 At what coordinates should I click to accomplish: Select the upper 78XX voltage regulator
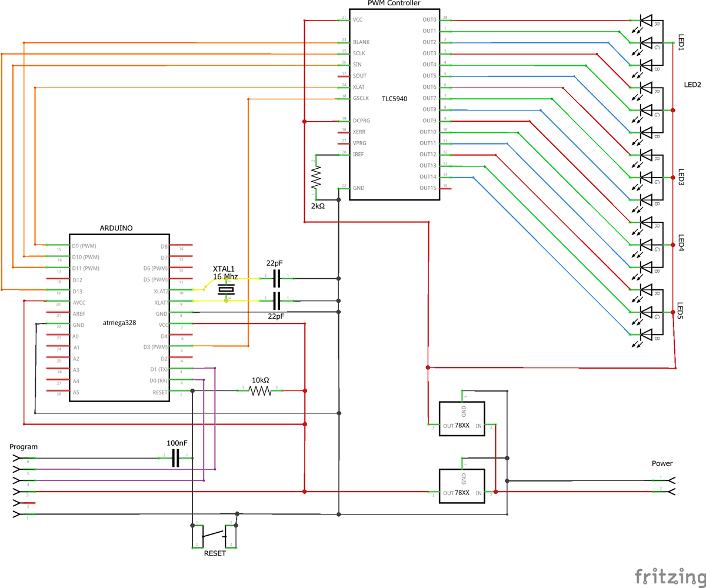461,419
